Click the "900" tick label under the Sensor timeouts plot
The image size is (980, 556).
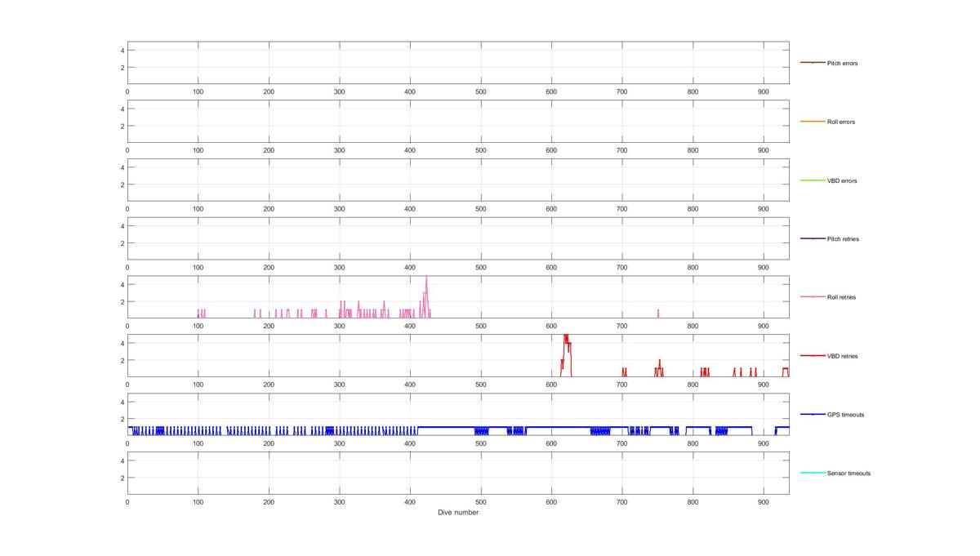764,502
